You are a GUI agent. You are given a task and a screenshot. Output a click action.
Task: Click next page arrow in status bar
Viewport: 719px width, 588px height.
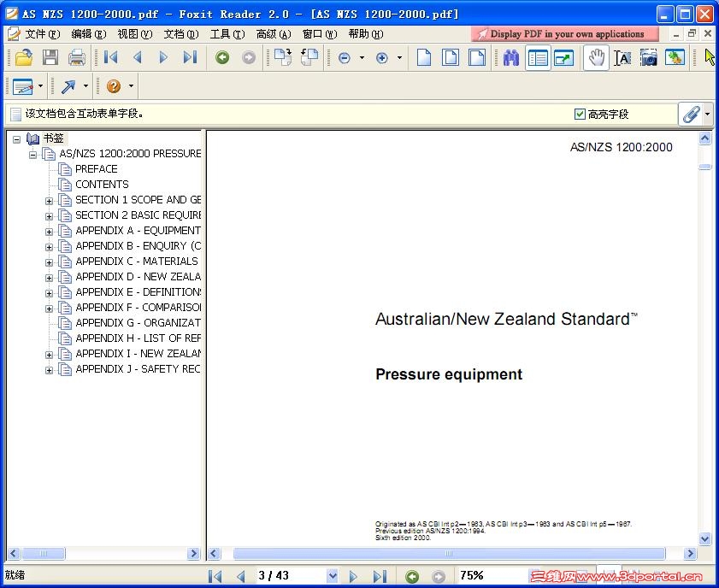point(352,576)
